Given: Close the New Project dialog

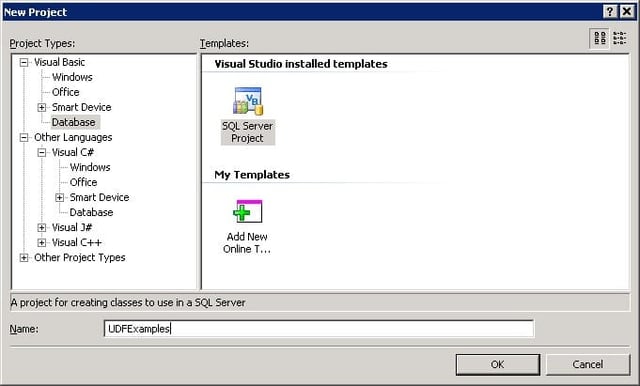Looking at the screenshot, I should pyautogui.click(x=627, y=11).
